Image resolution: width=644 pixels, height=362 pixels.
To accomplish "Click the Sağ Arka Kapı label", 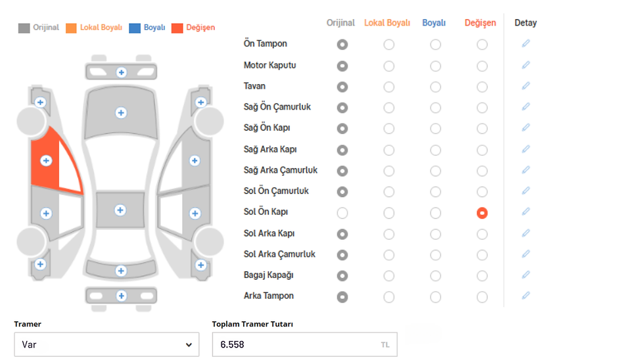I will 269,149.
